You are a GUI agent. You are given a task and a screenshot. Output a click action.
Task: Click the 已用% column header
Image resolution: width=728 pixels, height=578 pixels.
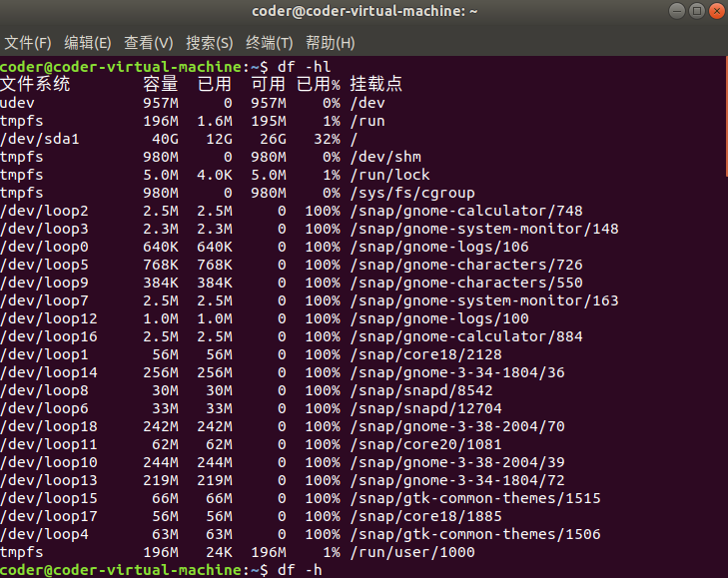pos(319,84)
